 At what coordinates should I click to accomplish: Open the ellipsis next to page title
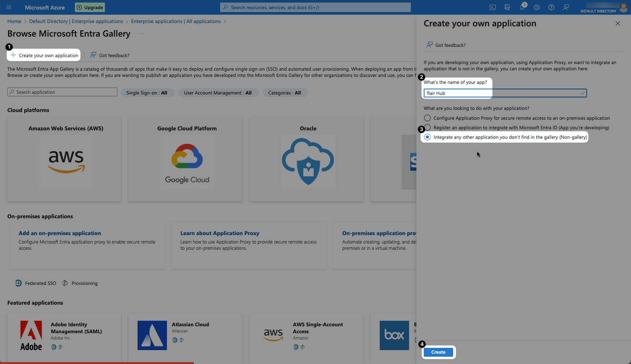click(x=142, y=34)
